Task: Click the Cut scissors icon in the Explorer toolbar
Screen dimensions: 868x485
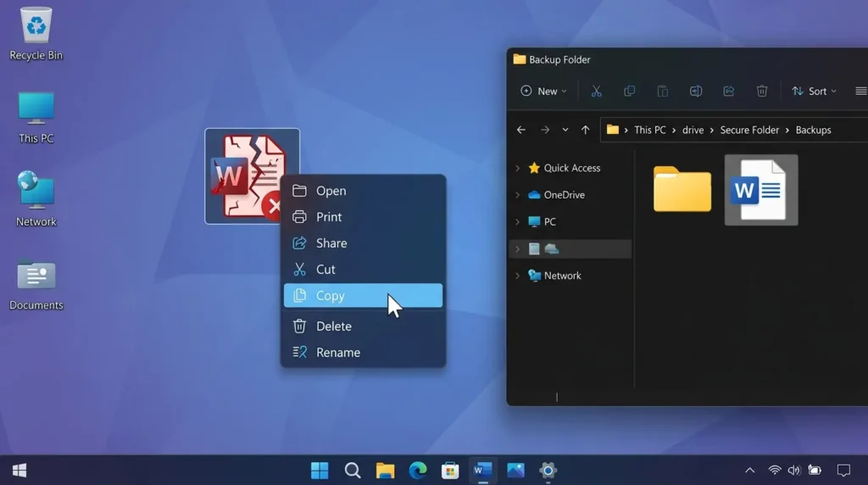Action: pyautogui.click(x=596, y=92)
